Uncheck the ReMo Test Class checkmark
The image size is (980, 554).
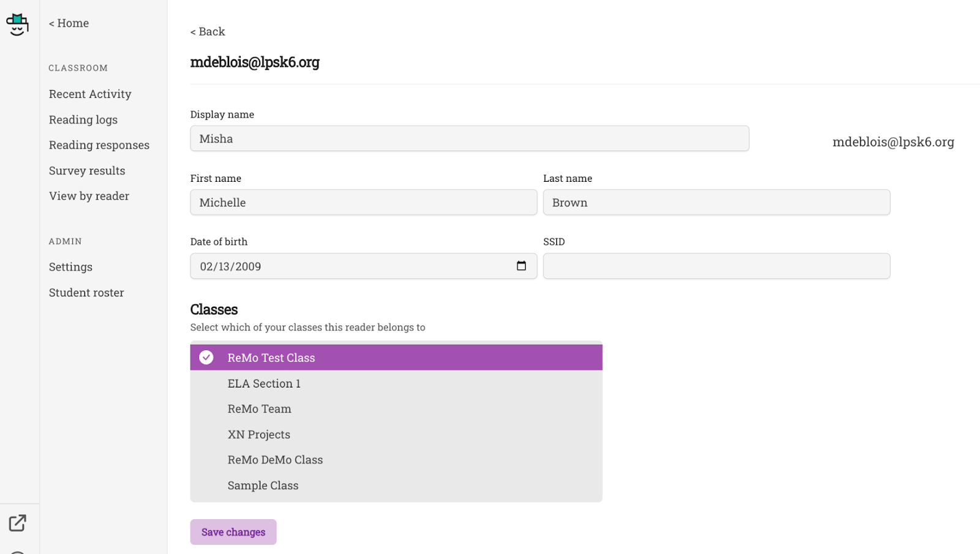(x=206, y=357)
